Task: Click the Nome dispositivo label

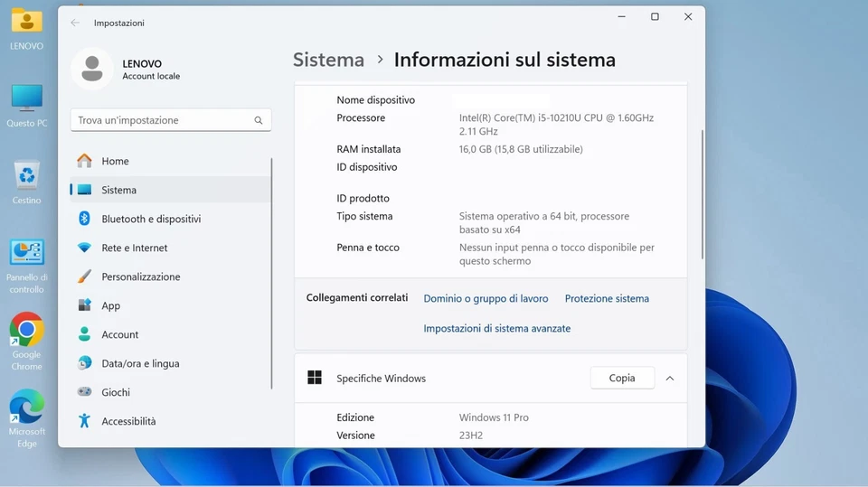Action: 375,100
